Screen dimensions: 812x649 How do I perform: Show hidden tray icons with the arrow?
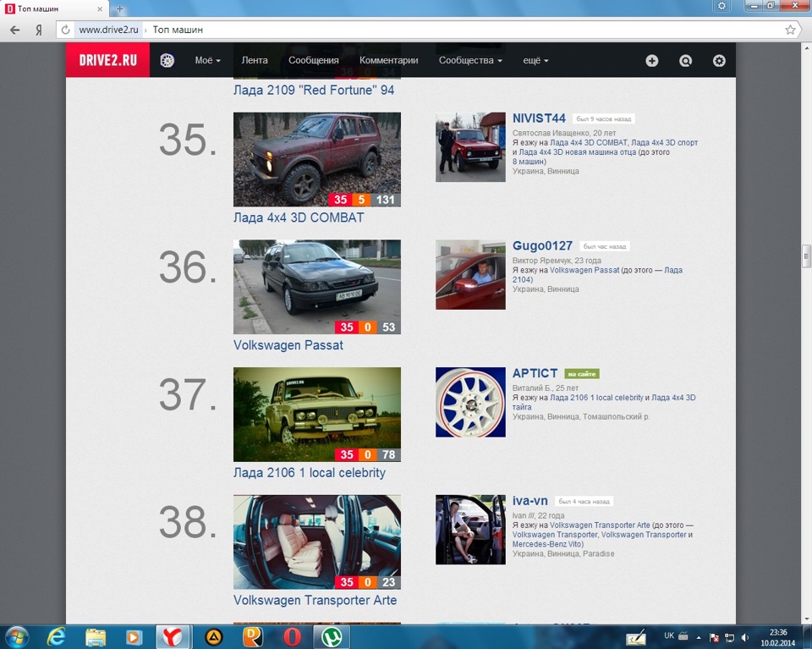click(x=699, y=637)
